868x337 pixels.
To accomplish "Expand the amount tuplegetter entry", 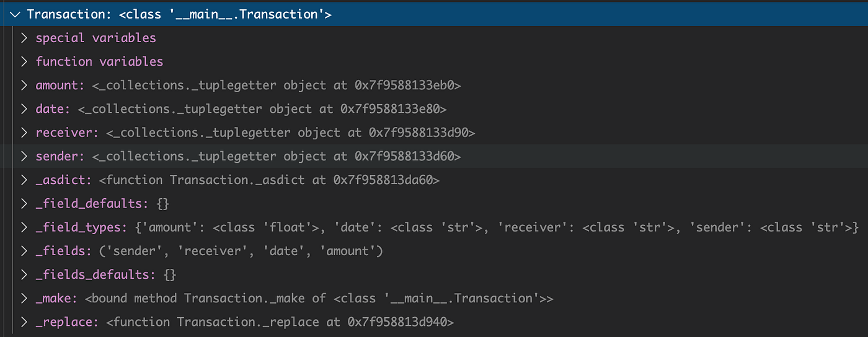I will 24,85.
